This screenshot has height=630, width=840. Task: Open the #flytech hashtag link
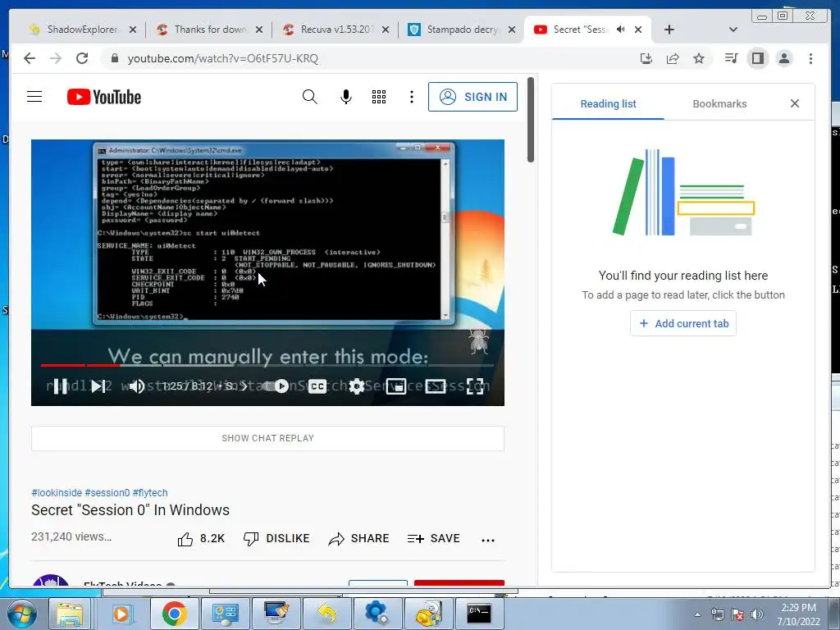pyautogui.click(x=150, y=493)
